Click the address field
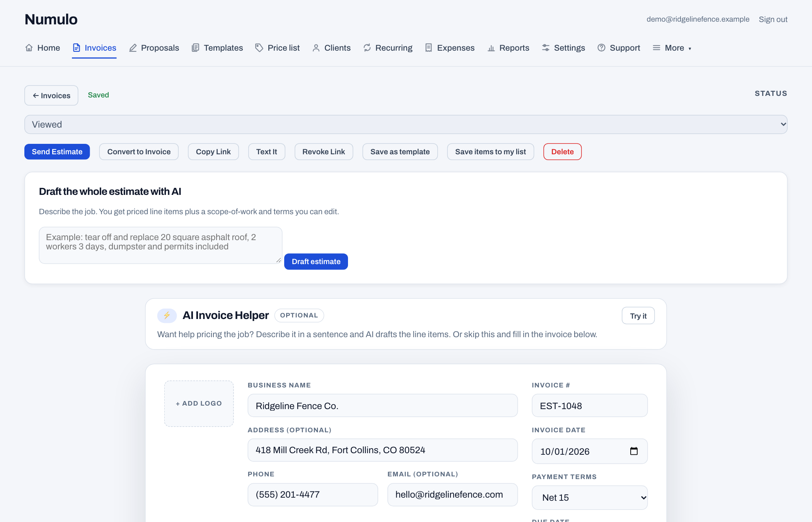Screen dimensions: 812x522 [383, 450]
